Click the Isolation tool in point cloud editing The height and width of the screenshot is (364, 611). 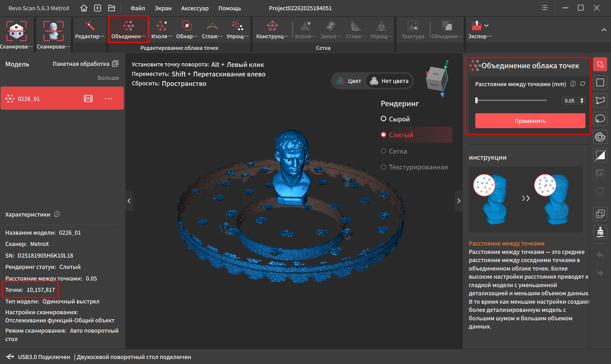tap(162, 30)
